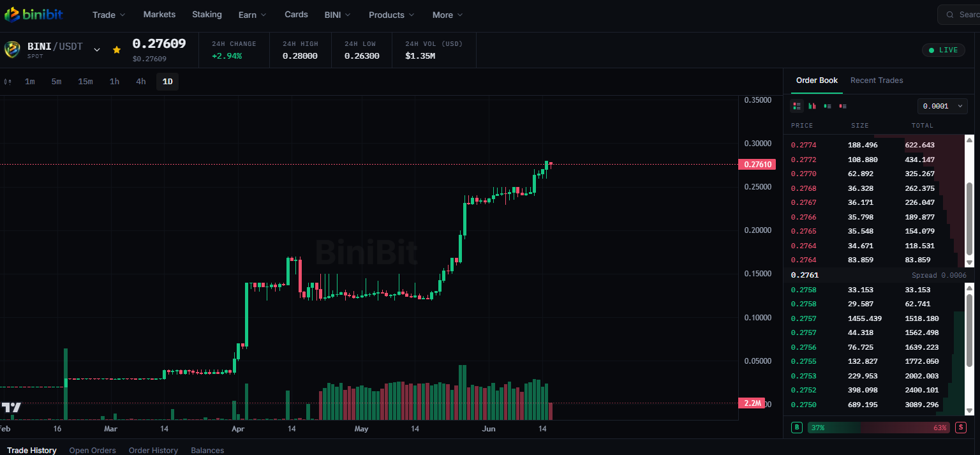The width and height of the screenshot is (980, 455).
Task: Switch to the Order Book tab
Action: 817,80
